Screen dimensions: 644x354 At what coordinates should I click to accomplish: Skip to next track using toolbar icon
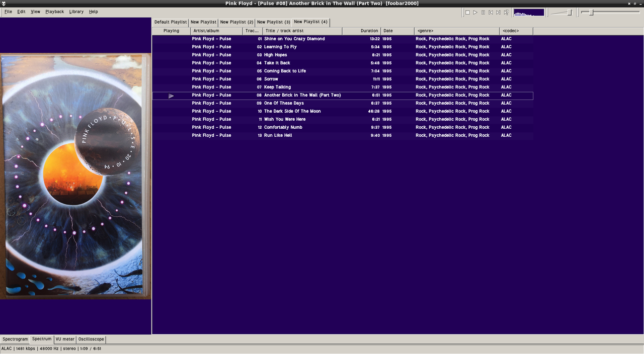coord(498,12)
